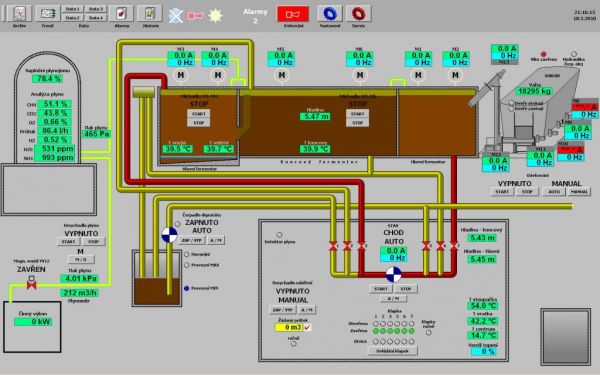The width and height of the screenshot is (600, 375).
Task: Click the digestate pump symbol
Action: click(x=169, y=235)
